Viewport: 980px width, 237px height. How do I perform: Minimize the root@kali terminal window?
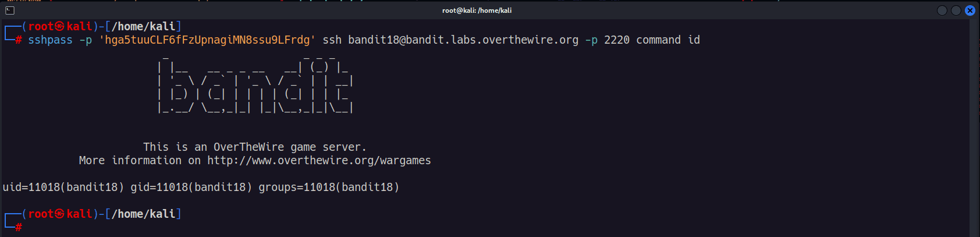click(x=942, y=10)
